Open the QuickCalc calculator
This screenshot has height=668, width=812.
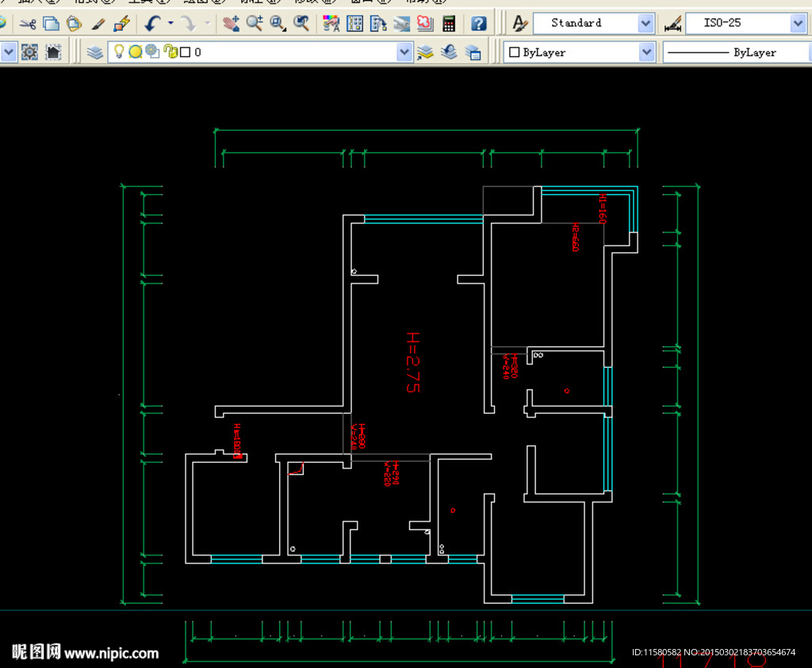click(x=449, y=24)
